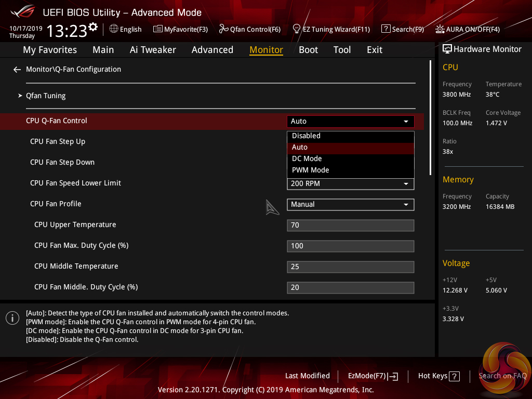Viewport: 532px width, 399px height.
Task: Open the Exit tab
Action: [375, 50]
